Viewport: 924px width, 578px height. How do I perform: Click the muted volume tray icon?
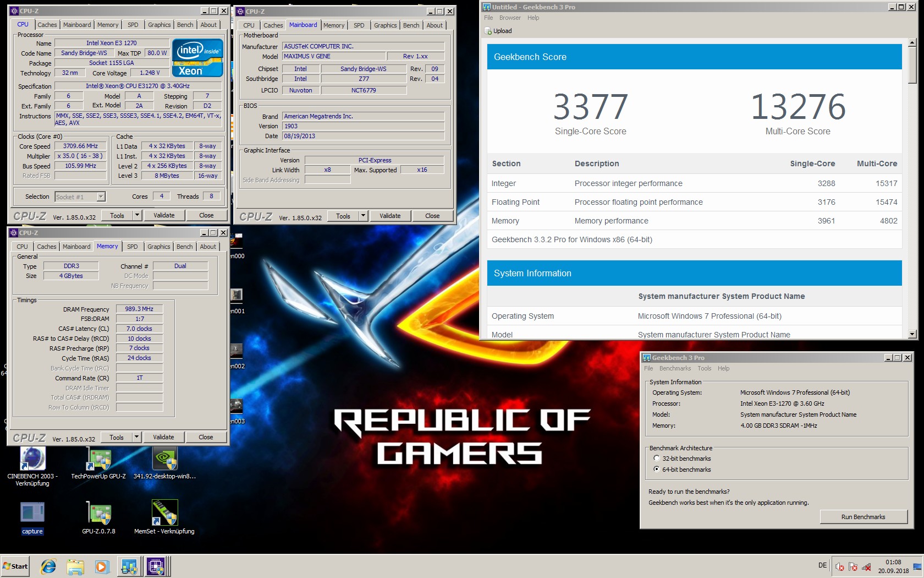839,566
